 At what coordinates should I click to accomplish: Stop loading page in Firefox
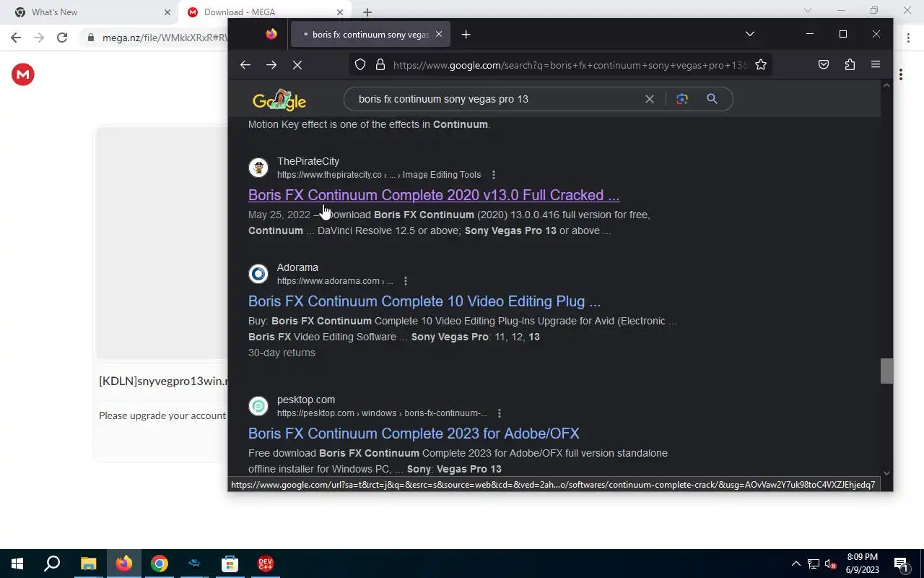click(297, 65)
